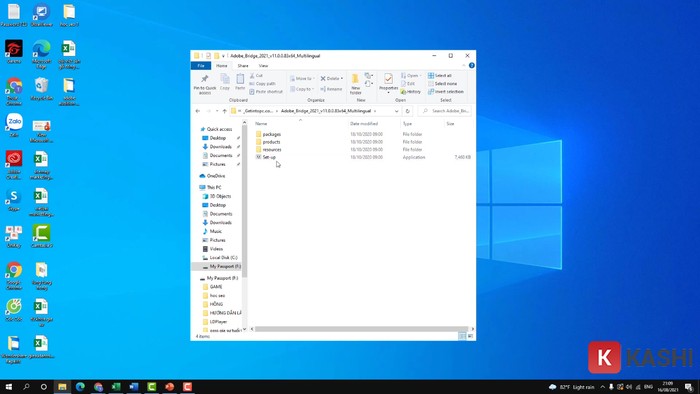Image resolution: width=700 pixels, height=394 pixels.
Task: Click the Back navigation arrow
Action: [198, 111]
